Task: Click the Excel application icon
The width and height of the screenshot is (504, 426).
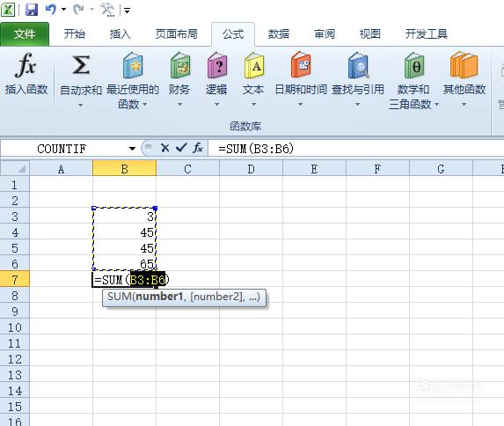Action: pos(8,10)
